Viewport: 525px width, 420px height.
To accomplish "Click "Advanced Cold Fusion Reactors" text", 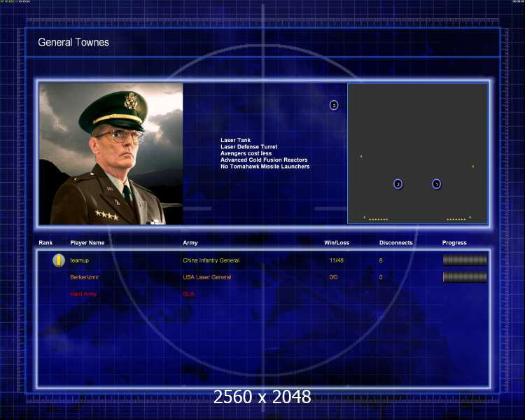I will (264, 160).
